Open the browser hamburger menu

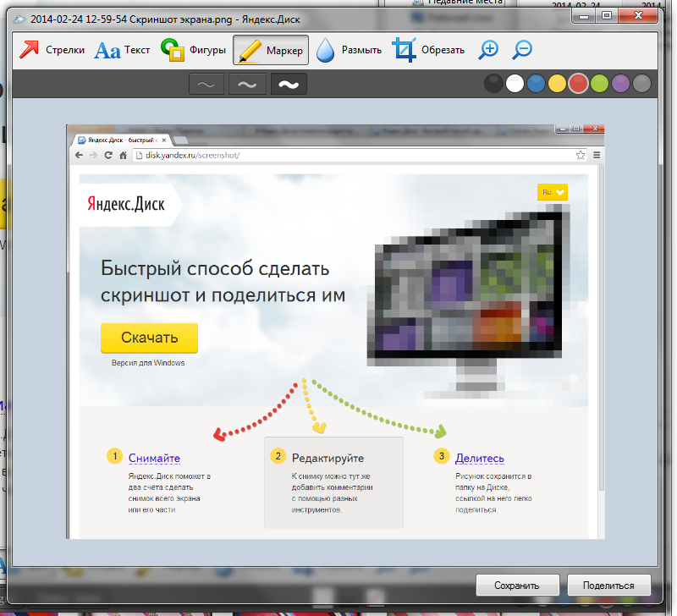(x=597, y=155)
